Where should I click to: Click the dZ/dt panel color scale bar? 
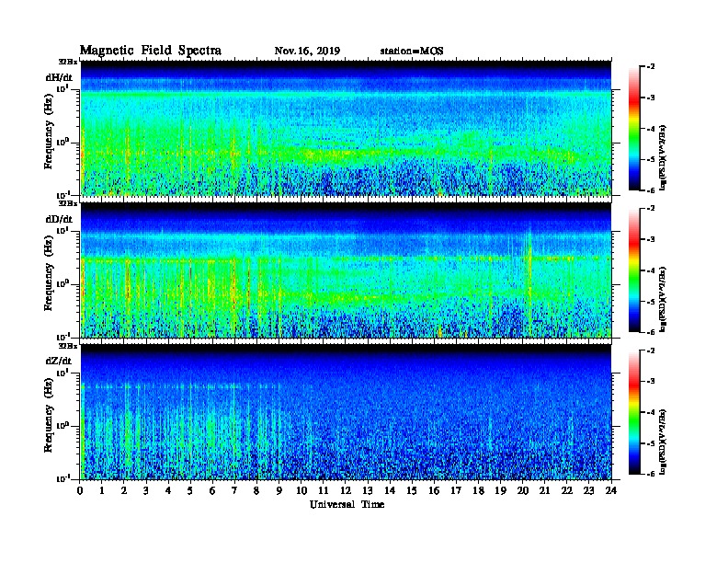634,412
